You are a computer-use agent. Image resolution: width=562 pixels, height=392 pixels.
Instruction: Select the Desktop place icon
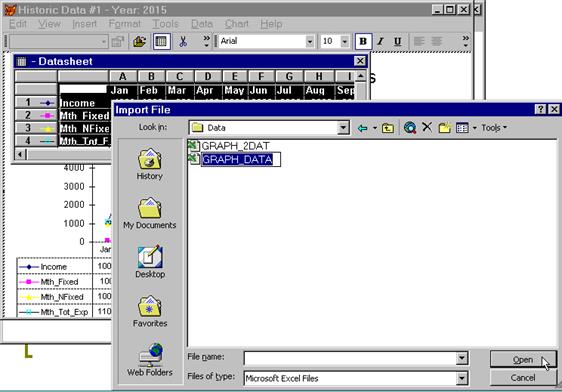click(x=150, y=262)
